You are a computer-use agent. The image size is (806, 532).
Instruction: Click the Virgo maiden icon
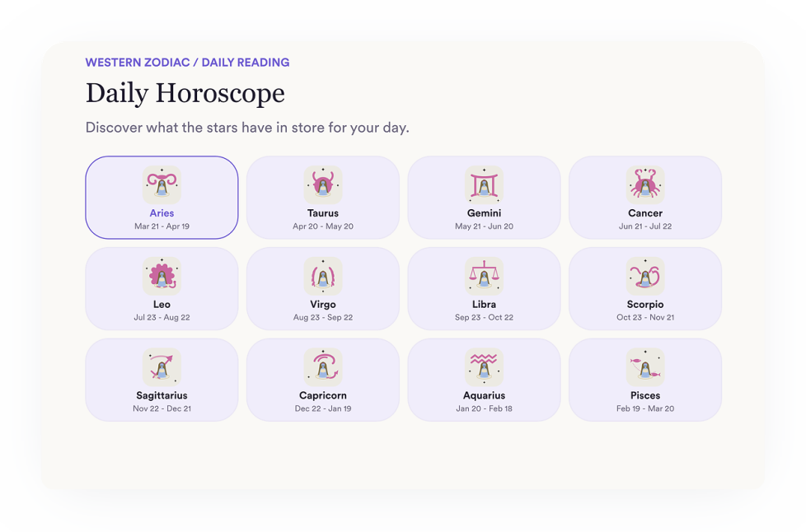click(323, 276)
